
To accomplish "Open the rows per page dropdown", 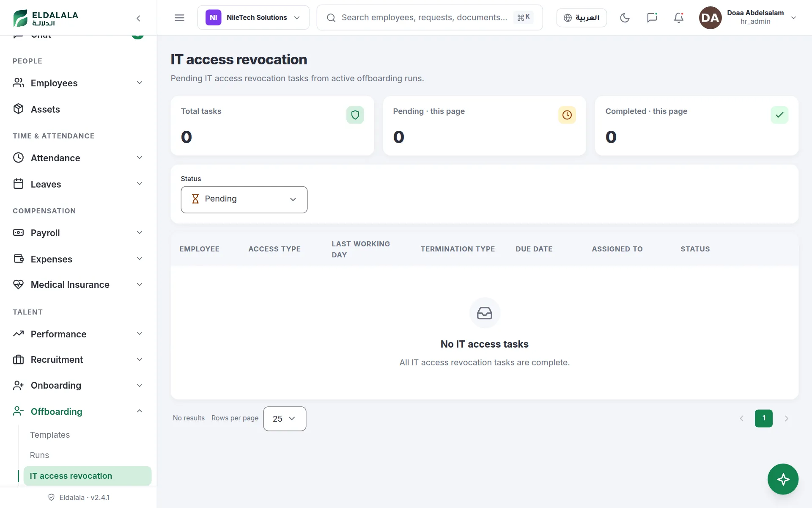I will (285, 419).
